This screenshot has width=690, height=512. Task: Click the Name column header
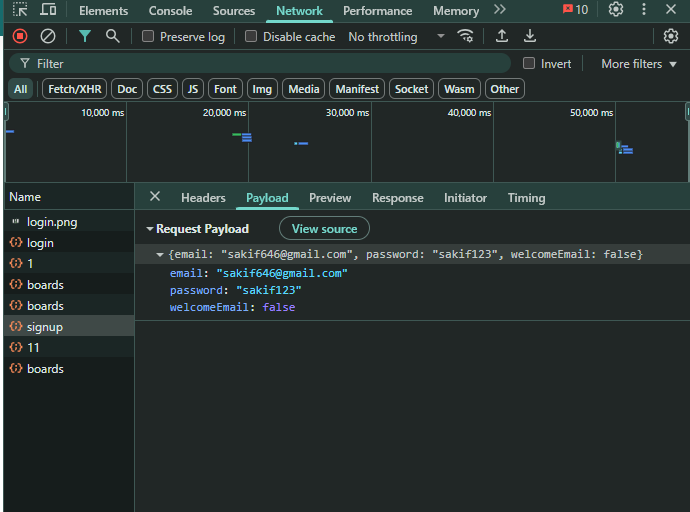point(69,197)
